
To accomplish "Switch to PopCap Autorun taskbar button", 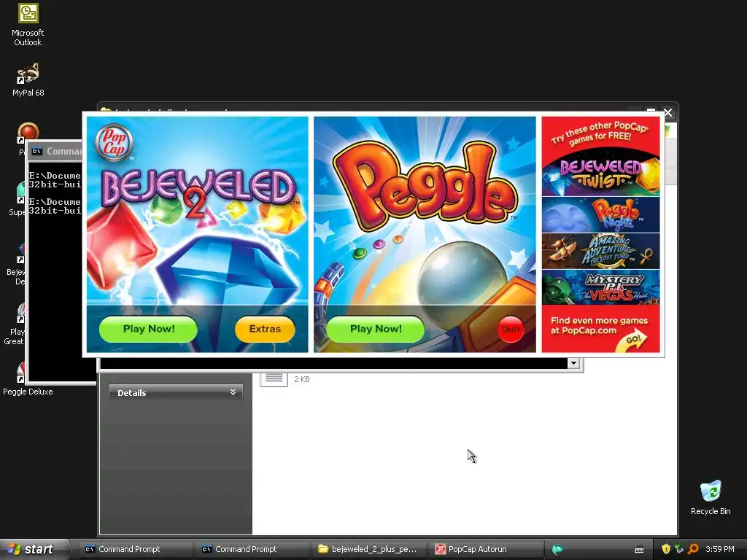I will [x=486, y=549].
